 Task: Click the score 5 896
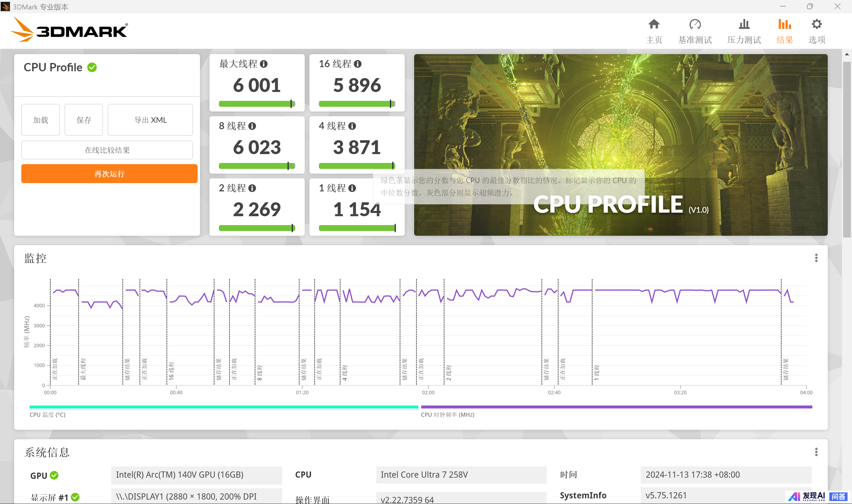tap(357, 85)
